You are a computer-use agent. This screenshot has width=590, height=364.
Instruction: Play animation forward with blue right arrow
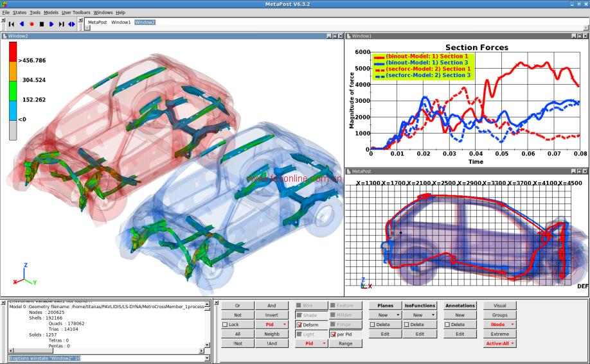51,24
